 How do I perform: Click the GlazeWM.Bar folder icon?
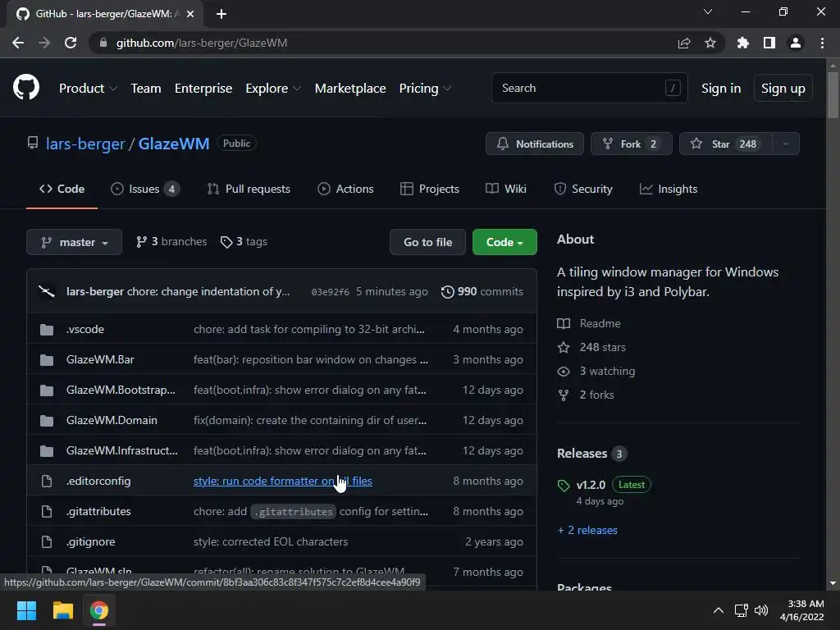pos(47,360)
